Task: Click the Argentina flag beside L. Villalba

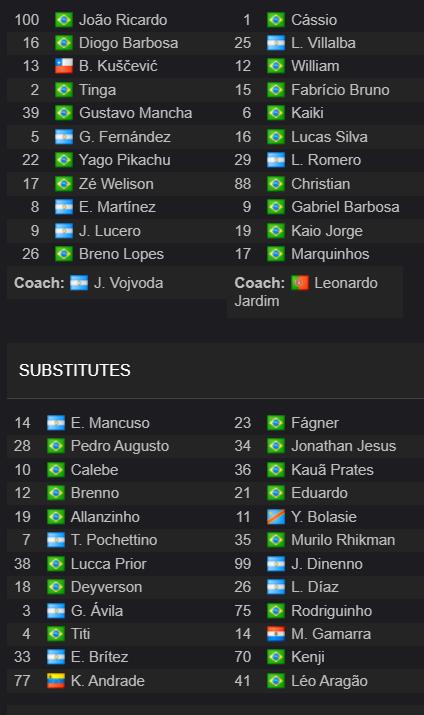Action: (x=276, y=43)
